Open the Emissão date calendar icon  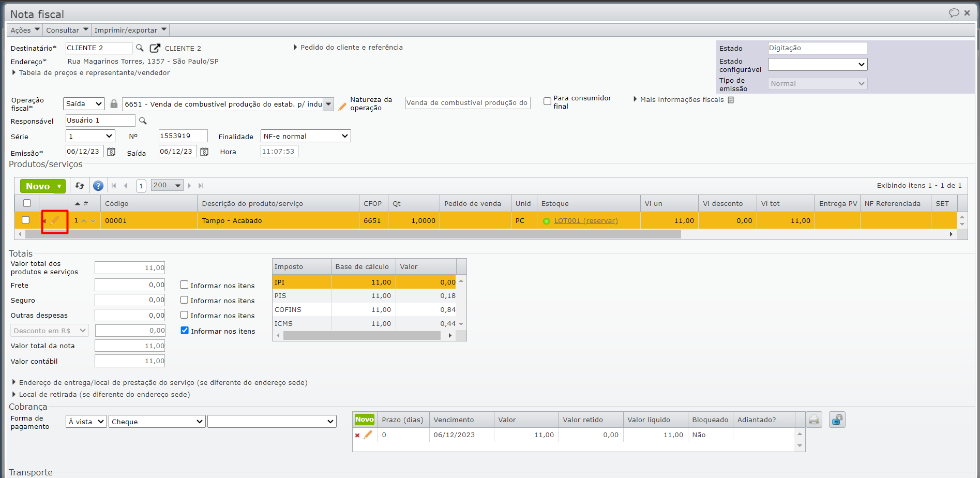[111, 152]
